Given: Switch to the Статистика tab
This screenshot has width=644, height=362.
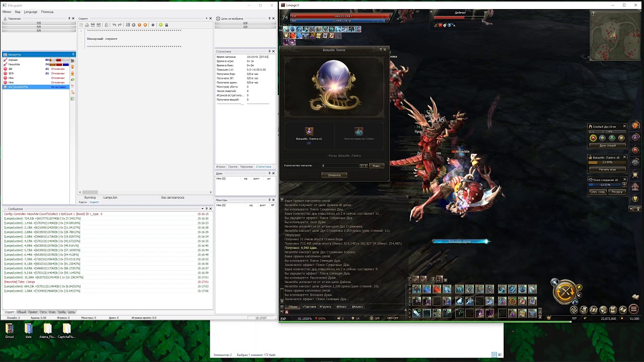Looking at the screenshot, I should 263,166.
